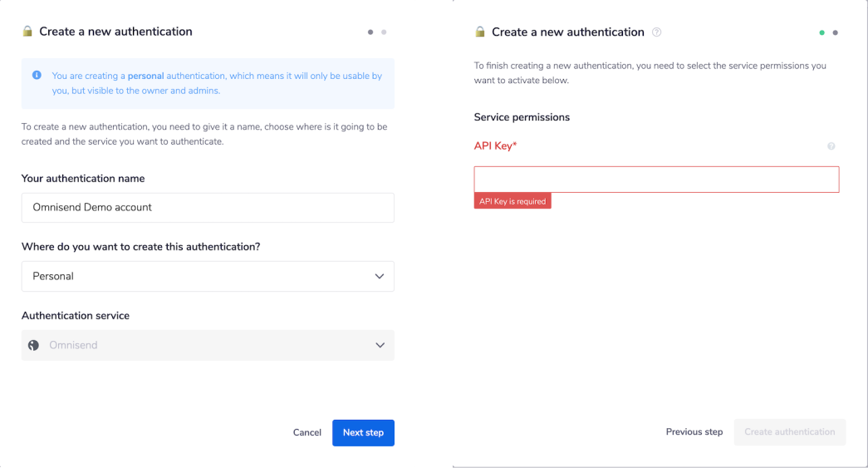868x468 pixels.
Task: Click the gray step dot in right dialog
Action: tap(835, 33)
